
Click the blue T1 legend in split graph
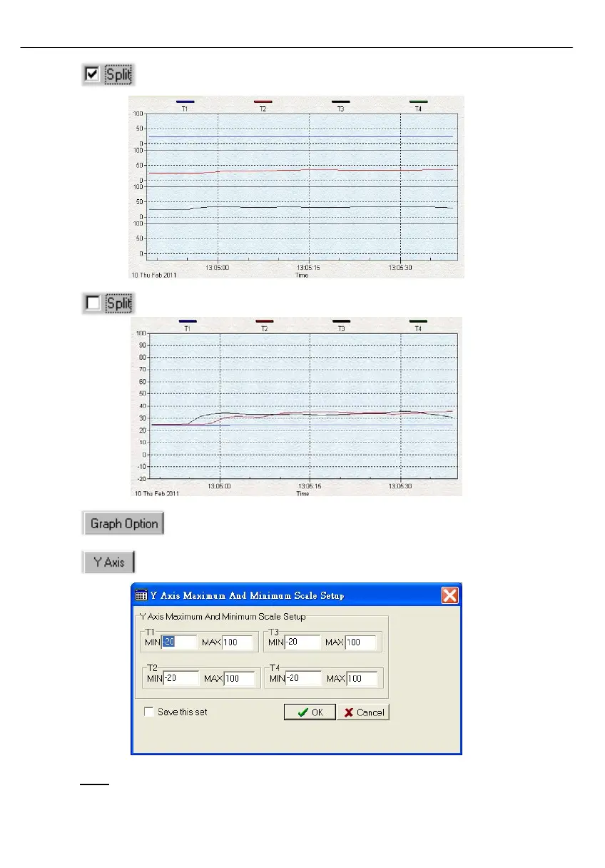[x=185, y=106]
